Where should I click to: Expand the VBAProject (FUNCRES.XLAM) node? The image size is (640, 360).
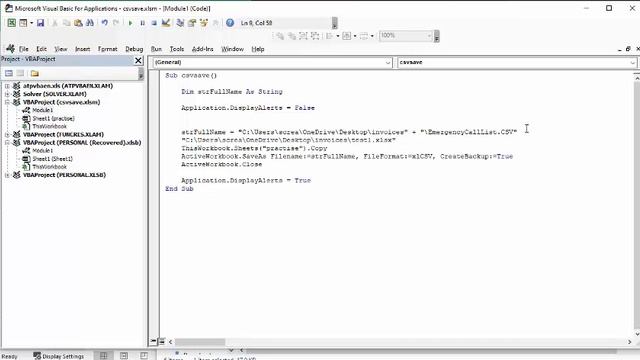coord(7,135)
